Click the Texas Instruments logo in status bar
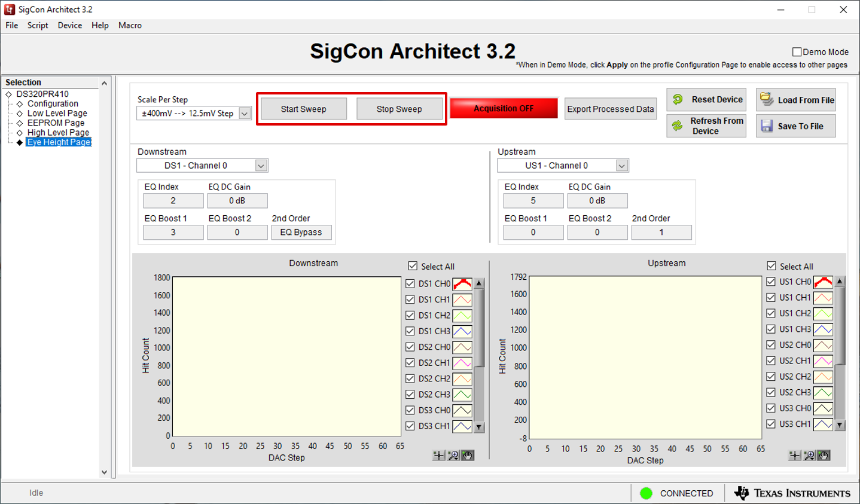This screenshot has height=504, width=860. click(792, 493)
